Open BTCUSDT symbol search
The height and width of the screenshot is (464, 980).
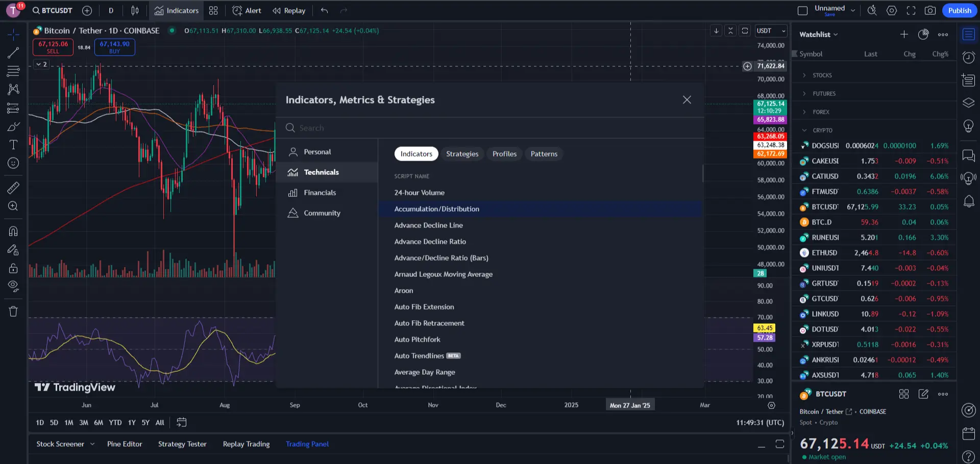pyautogui.click(x=53, y=11)
